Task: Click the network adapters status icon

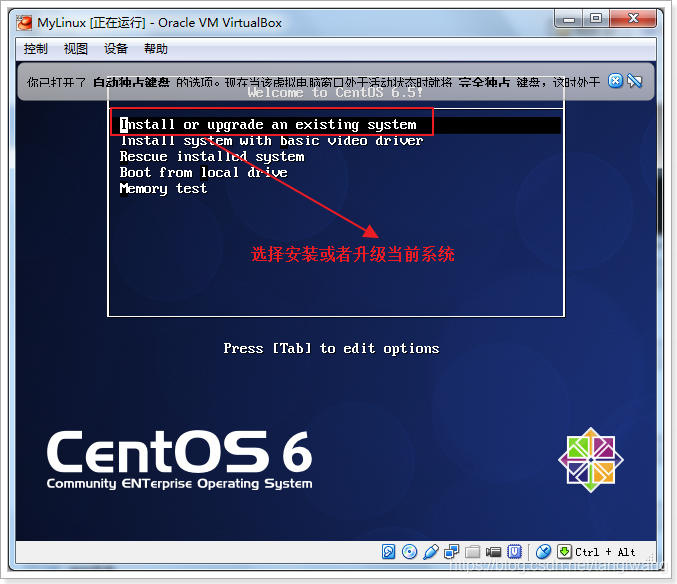Action: point(451,552)
